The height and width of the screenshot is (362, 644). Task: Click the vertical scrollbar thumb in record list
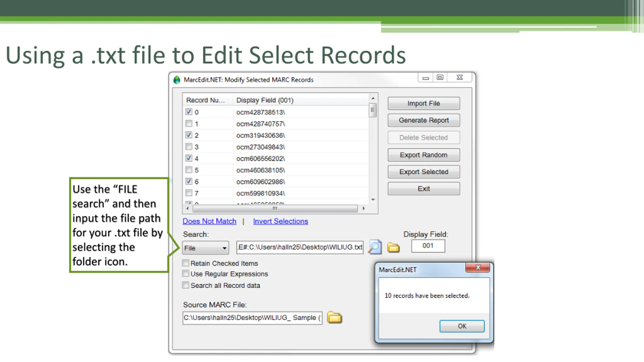point(373,110)
